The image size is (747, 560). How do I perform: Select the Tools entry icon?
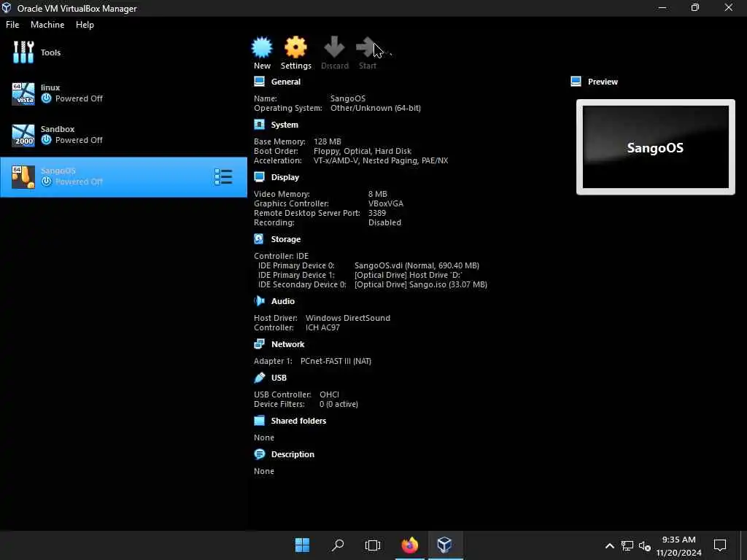23,52
